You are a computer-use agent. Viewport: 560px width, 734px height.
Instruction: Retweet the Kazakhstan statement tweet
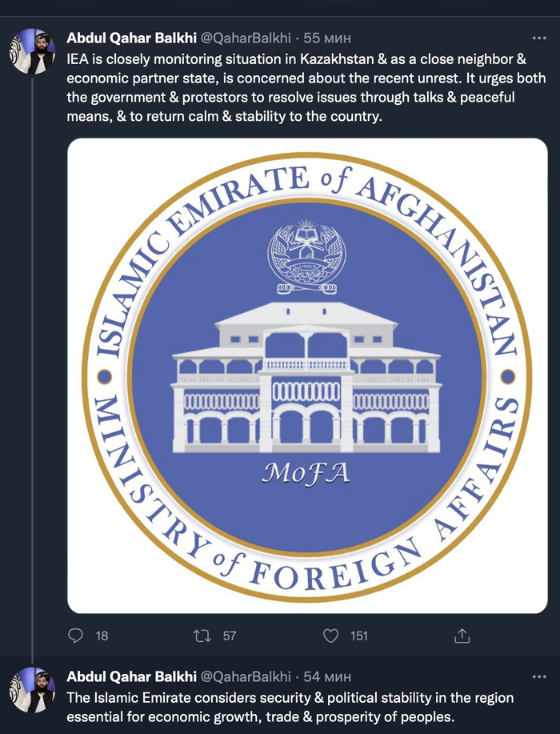click(x=203, y=636)
